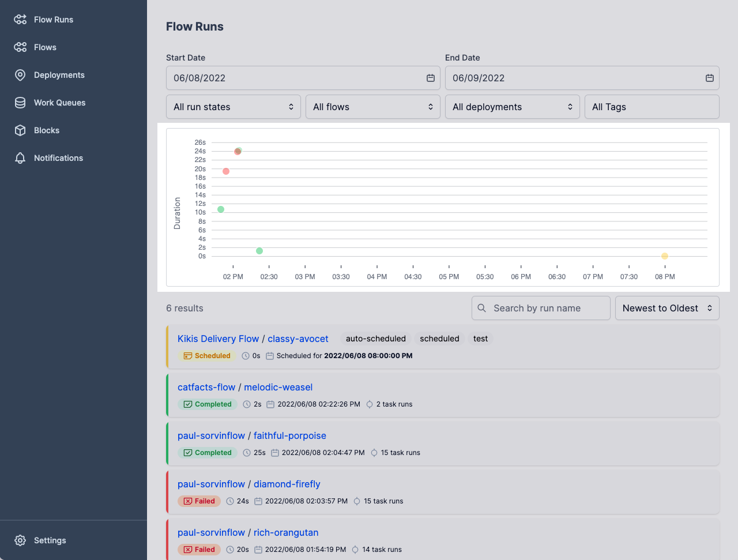The image size is (738, 560).
Task: Open Settings page label
Action: [x=50, y=540]
